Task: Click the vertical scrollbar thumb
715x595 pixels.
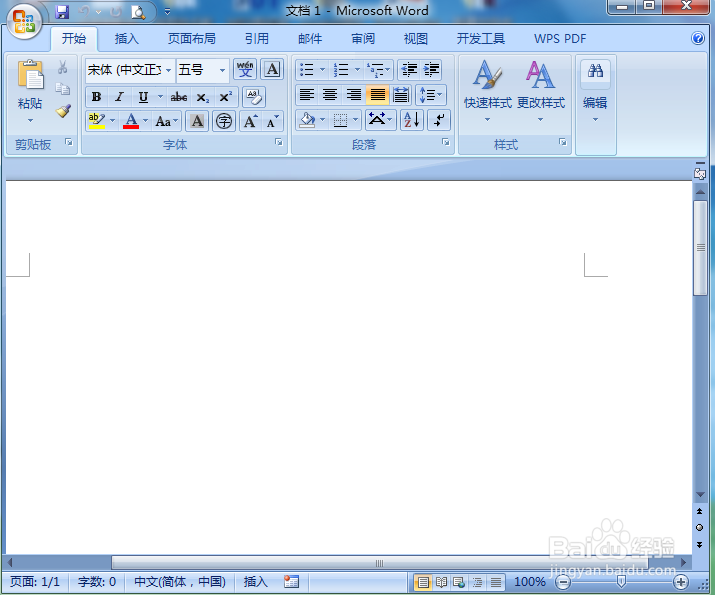Action: point(699,248)
